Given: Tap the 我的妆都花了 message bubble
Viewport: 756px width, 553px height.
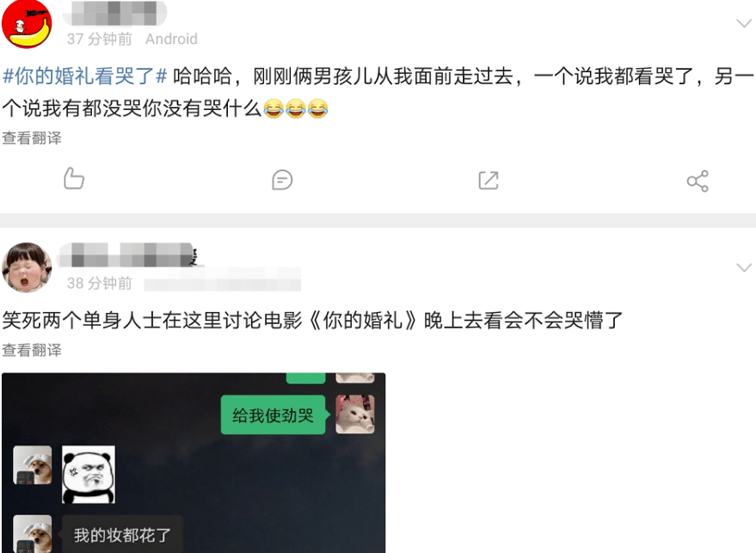Looking at the screenshot, I should (122, 534).
